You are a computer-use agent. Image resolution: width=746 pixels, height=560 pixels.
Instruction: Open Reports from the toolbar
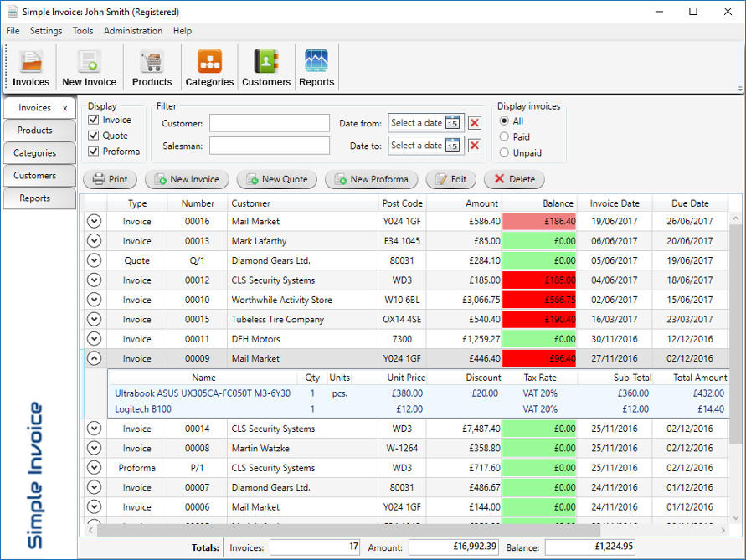pyautogui.click(x=316, y=68)
